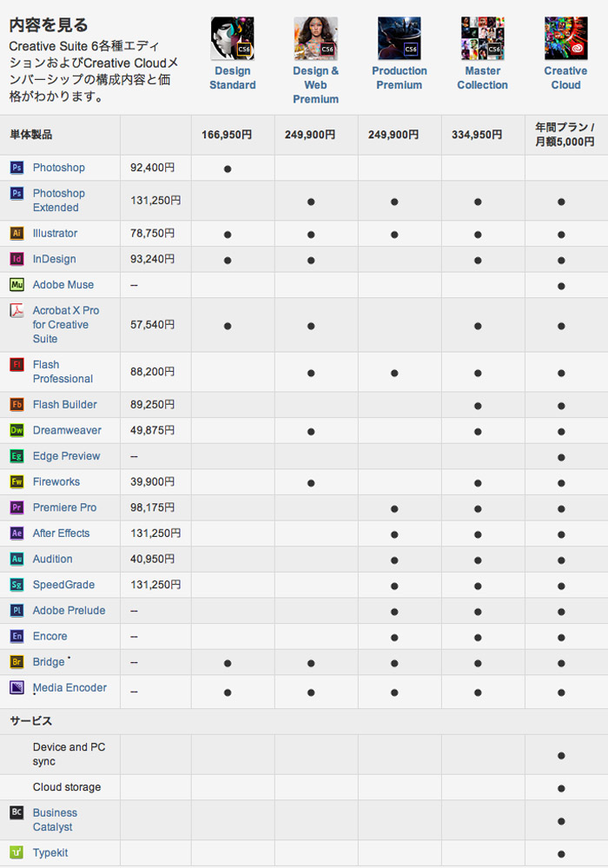Open the Edge Preview product link

(66, 456)
